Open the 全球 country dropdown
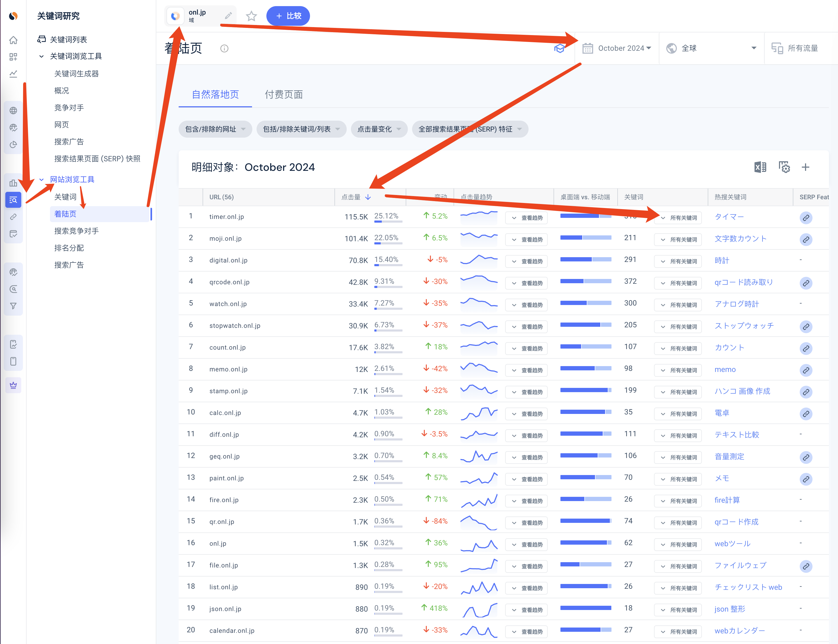 click(x=711, y=48)
